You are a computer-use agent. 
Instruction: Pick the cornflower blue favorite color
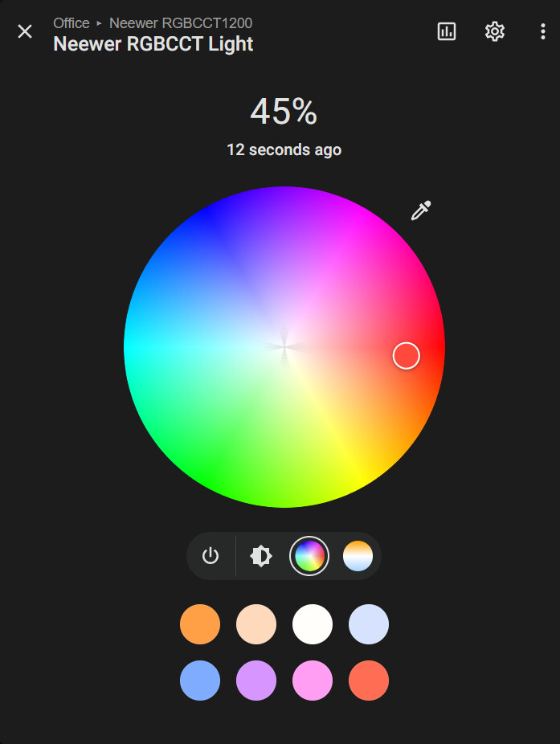pos(200,681)
